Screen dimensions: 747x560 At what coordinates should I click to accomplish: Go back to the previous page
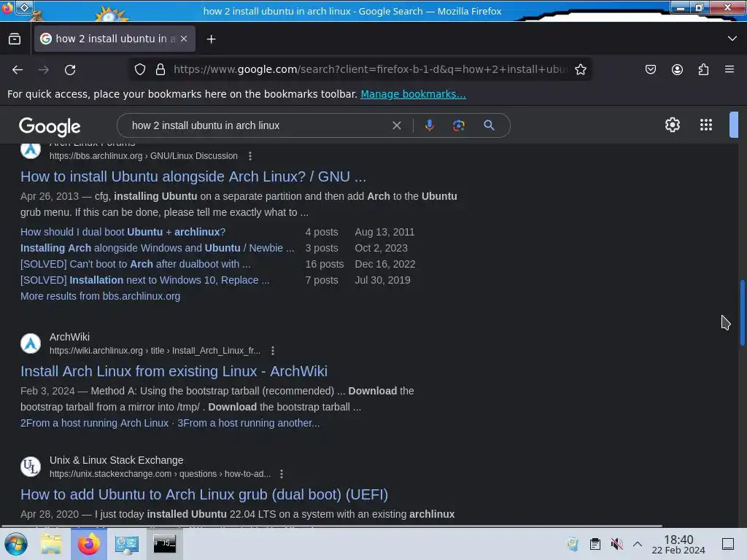point(18,70)
